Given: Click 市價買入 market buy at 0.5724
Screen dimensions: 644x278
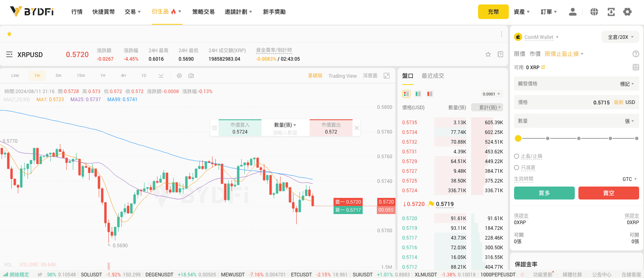Looking at the screenshot, I should point(240,128).
